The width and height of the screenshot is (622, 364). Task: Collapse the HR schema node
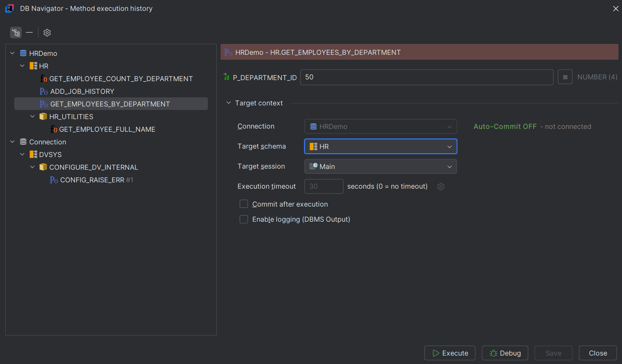point(22,66)
